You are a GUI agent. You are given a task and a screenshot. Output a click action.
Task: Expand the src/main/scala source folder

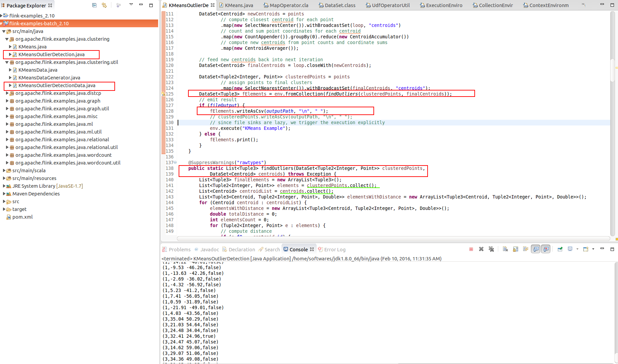pyautogui.click(x=4, y=171)
